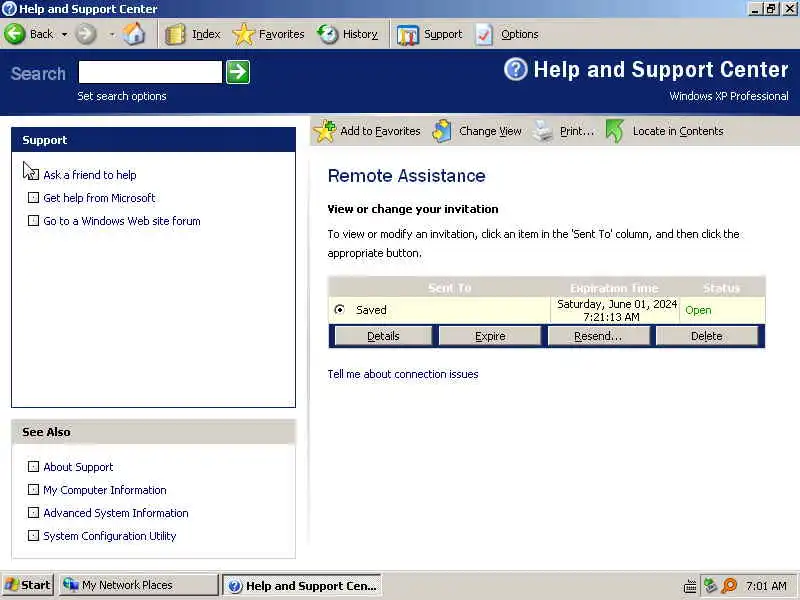
Task: Open System Configuration Utility link
Action: pos(110,536)
